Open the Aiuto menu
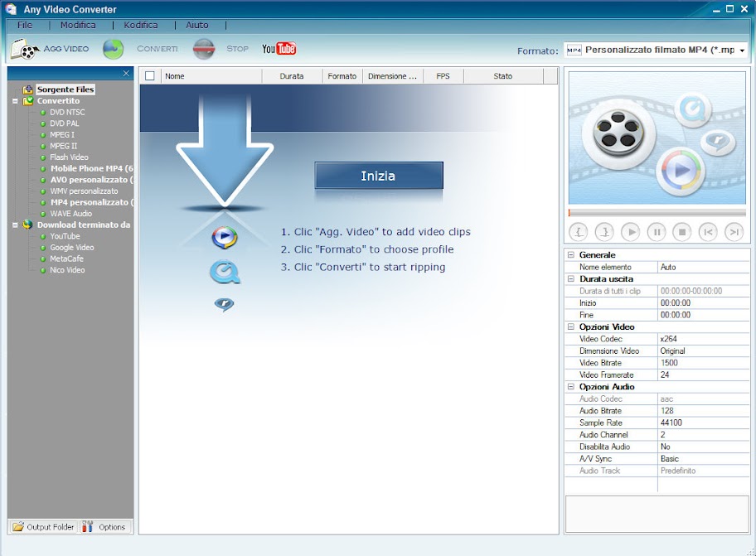 pos(197,25)
